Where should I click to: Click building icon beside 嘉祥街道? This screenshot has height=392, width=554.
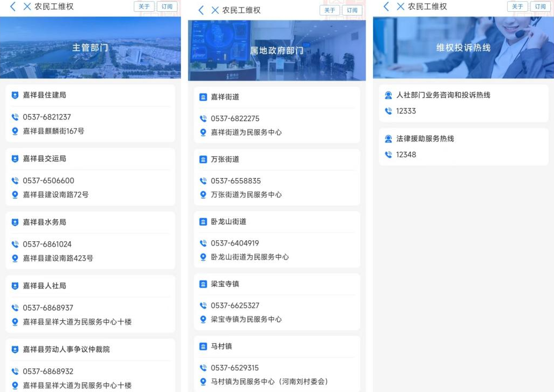pyautogui.click(x=203, y=97)
